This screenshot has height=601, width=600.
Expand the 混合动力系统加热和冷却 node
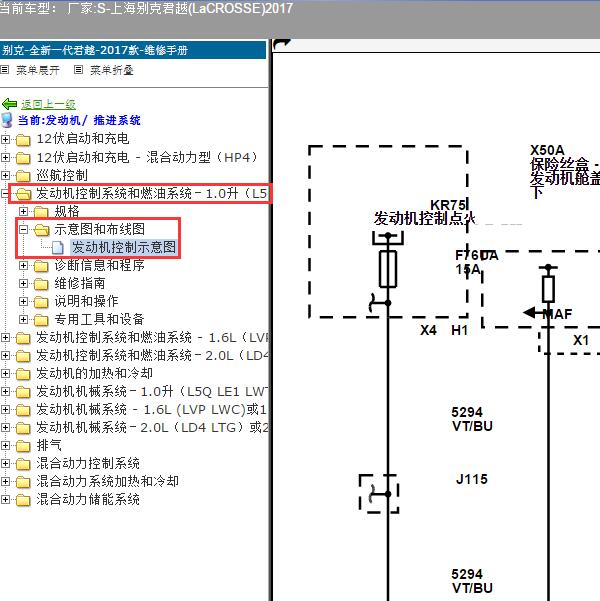click(x=5, y=481)
